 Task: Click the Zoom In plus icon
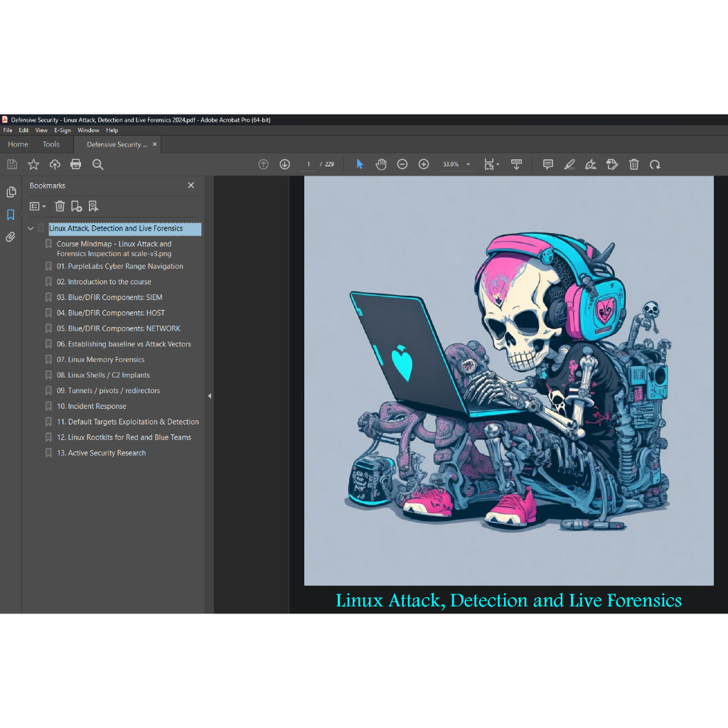[x=424, y=164]
